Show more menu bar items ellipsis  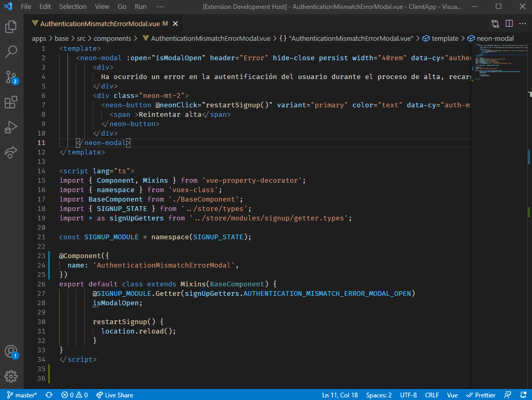[160, 6]
